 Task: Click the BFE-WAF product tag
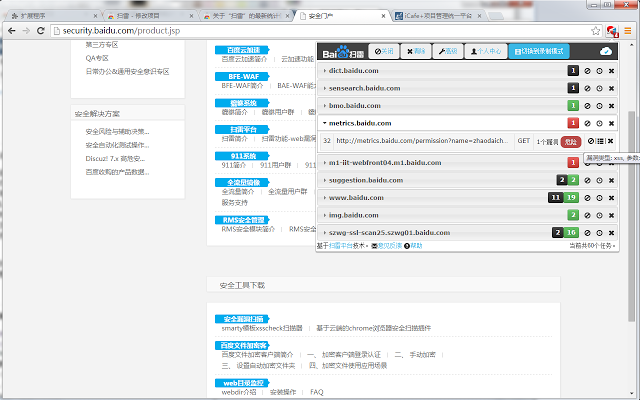242,76
